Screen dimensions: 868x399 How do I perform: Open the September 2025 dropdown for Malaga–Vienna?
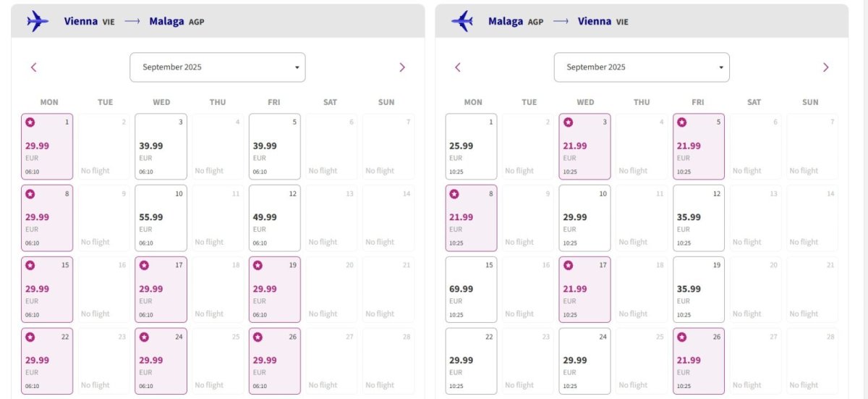(642, 67)
